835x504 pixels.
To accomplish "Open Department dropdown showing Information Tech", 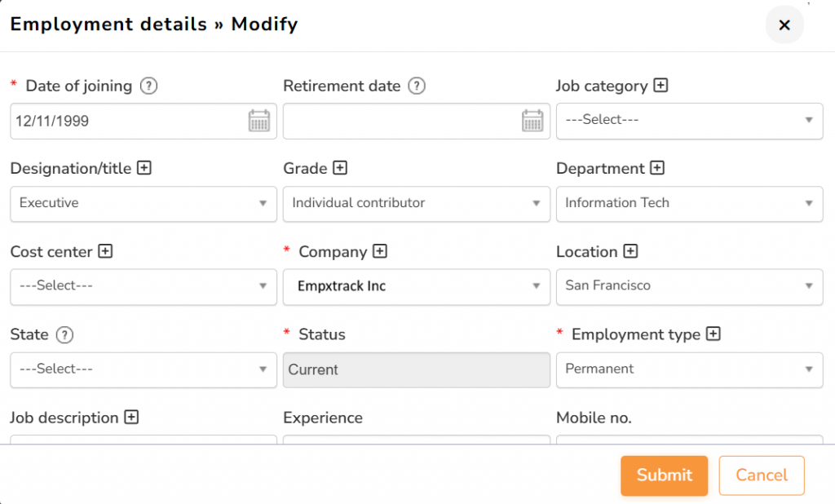I will click(x=689, y=203).
